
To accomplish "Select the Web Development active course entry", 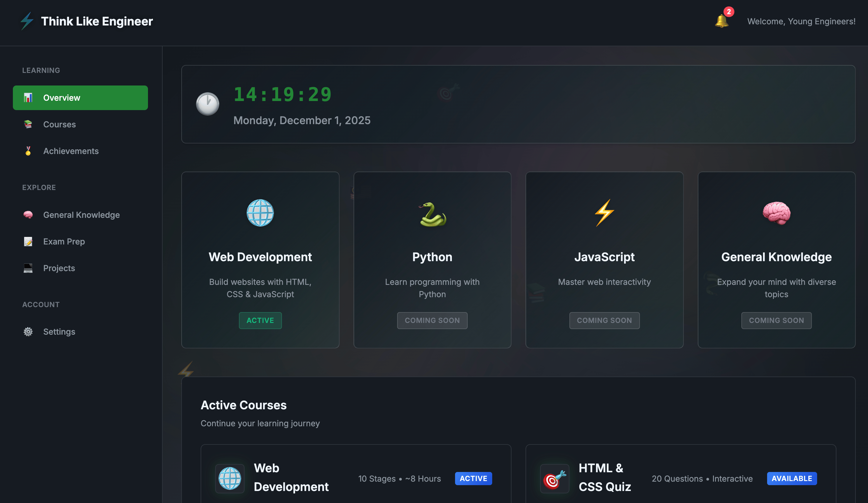I will (355, 478).
